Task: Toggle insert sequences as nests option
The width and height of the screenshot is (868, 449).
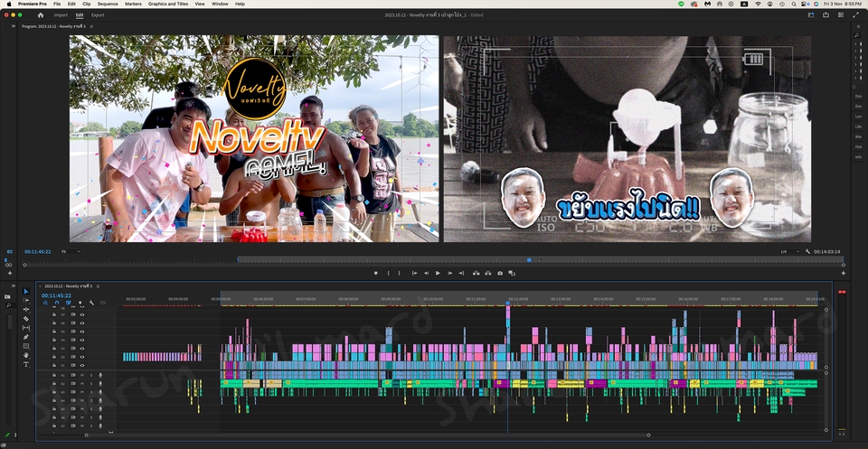Action: click(x=45, y=303)
